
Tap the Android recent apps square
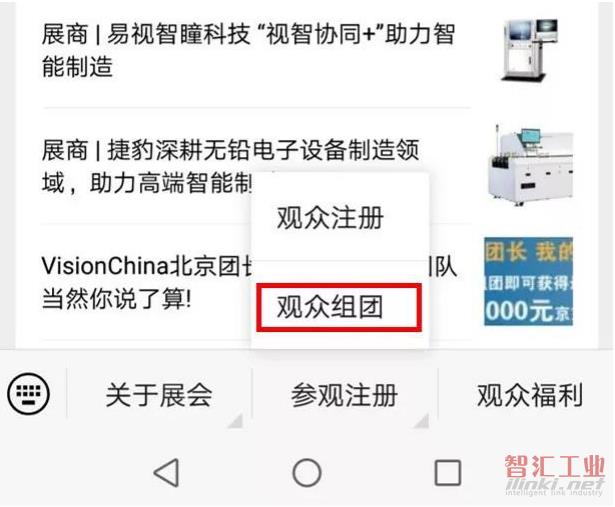pos(448,472)
